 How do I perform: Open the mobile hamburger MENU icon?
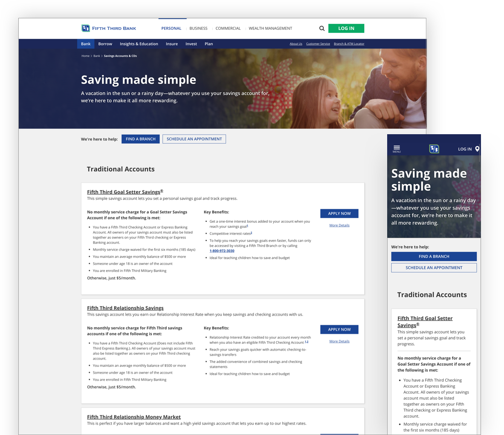[397, 149]
